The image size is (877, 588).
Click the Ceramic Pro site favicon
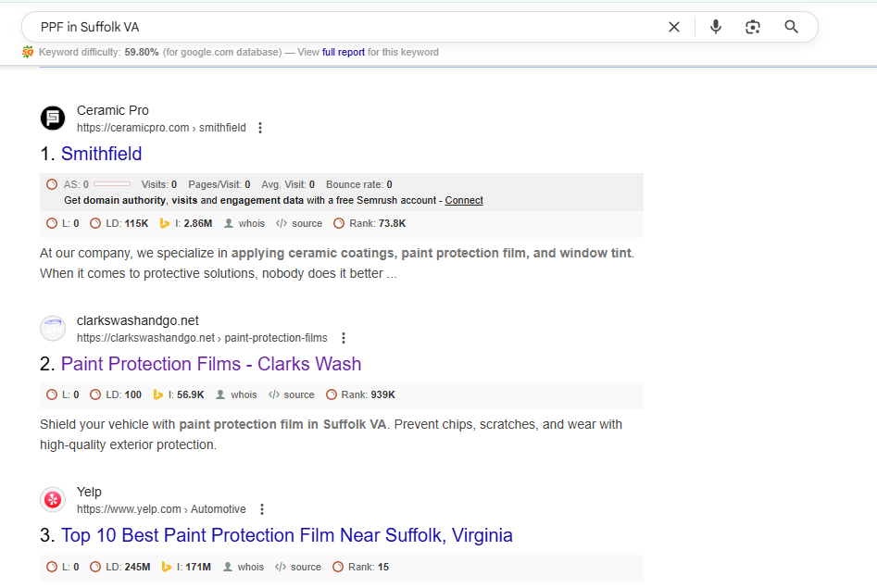pos(53,119)
